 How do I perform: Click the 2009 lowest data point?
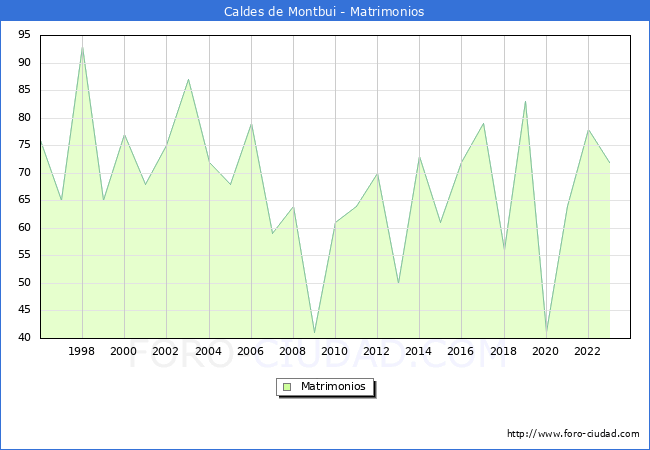pos(315,332)
